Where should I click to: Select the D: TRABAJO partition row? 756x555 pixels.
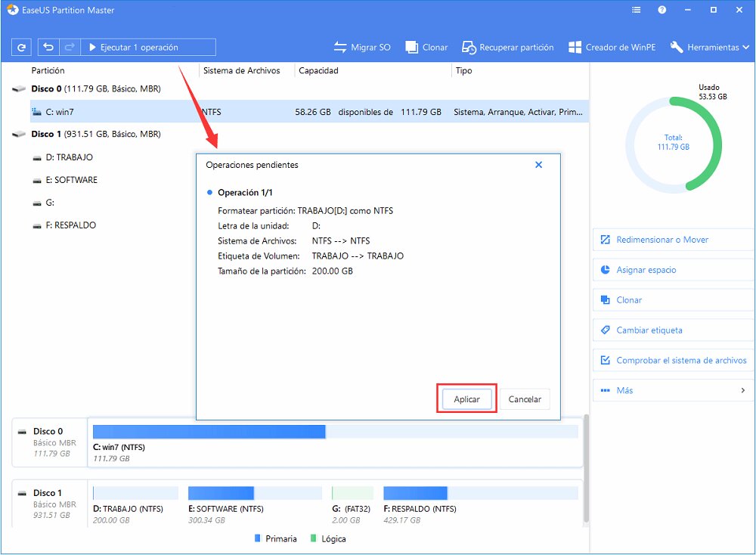pyautogui.click(x=113, y=157)
